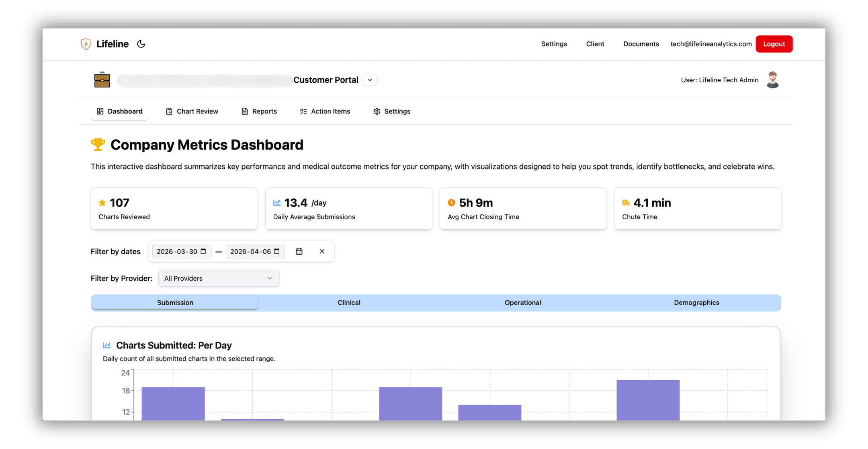Screen dimensions: 868x449
Task: Select the Dashboard grid icon
Action: pos(100,111)
